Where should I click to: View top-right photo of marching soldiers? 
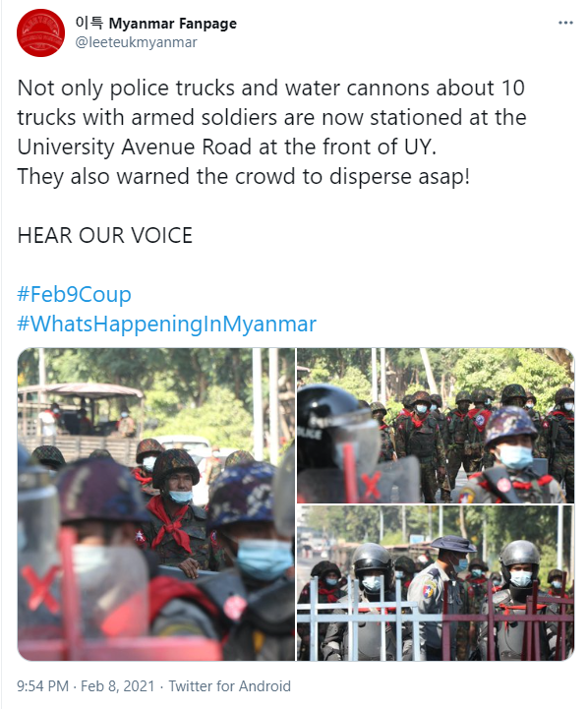pyautogui.click(x=436, y=425)
